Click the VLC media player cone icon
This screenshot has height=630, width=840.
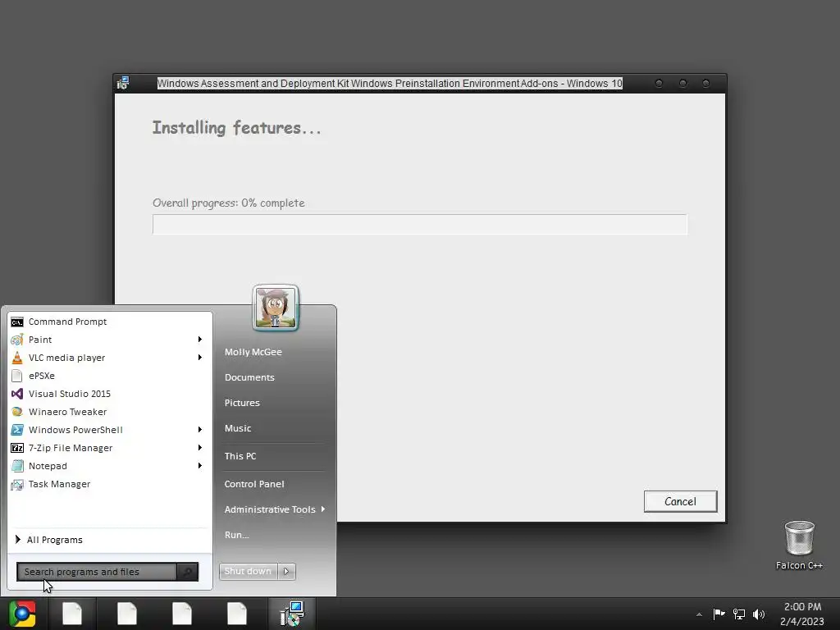[17, 358]
